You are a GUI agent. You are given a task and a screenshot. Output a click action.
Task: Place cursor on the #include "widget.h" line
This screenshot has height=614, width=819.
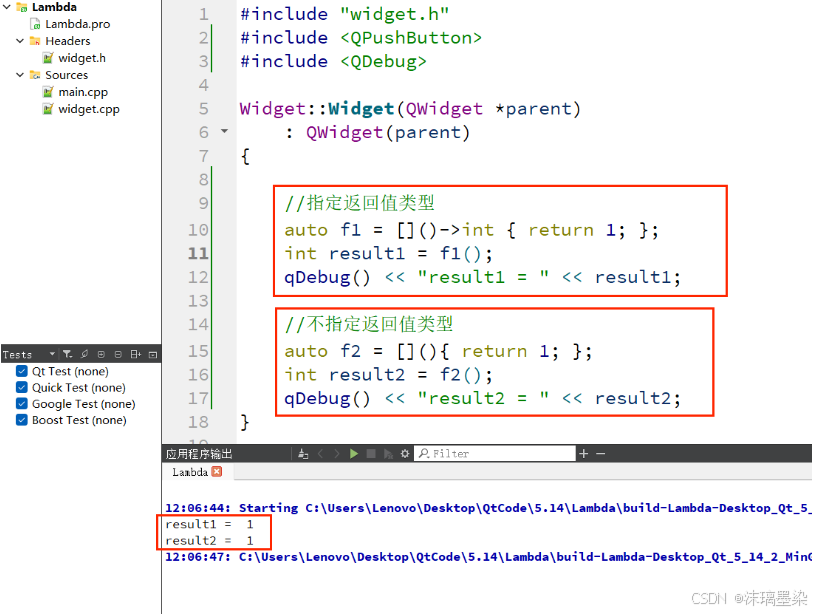tap(345, 14)
